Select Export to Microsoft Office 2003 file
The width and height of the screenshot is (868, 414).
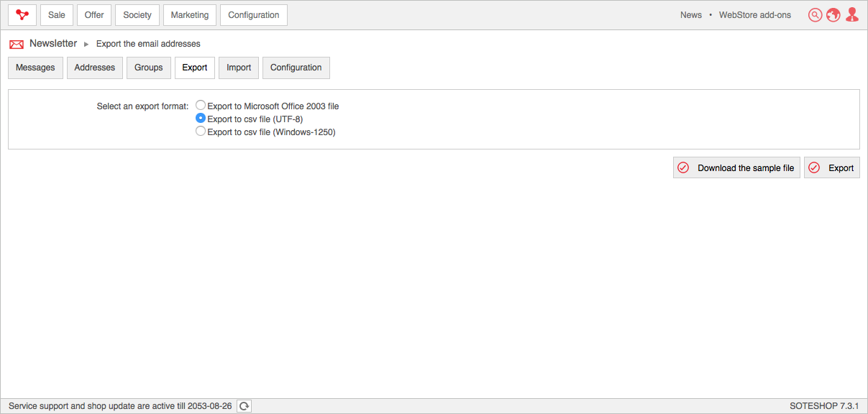(201, 106)
